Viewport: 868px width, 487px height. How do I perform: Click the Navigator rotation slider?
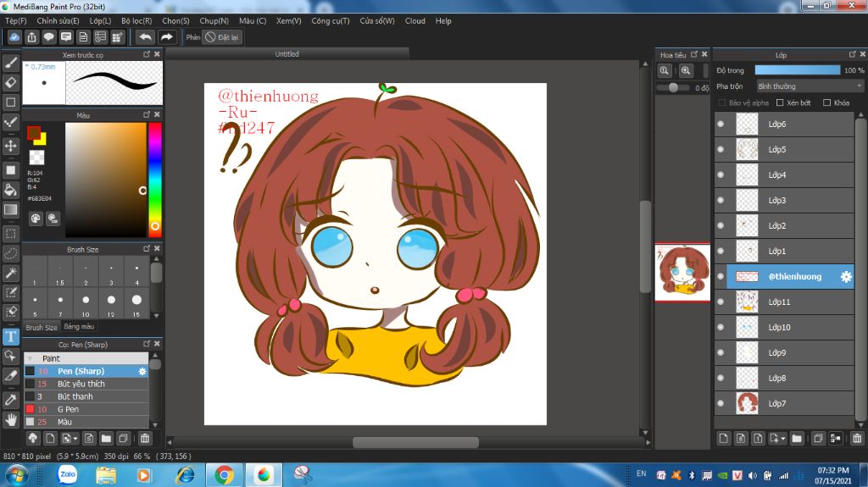click(x=672, y=87)
